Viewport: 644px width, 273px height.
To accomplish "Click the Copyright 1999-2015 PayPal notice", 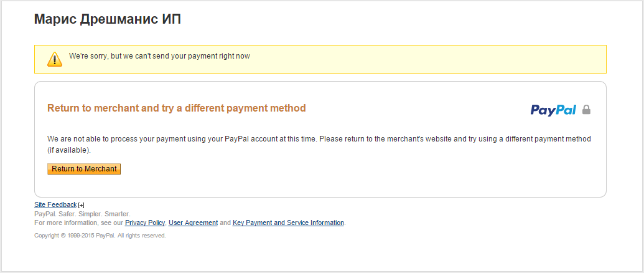I will point(100,236).
